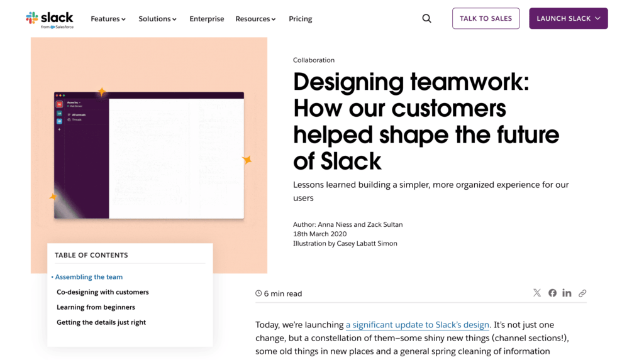644x360 pixels.
Task: Open the Resources dropdown menu
Action: (255, 19)
